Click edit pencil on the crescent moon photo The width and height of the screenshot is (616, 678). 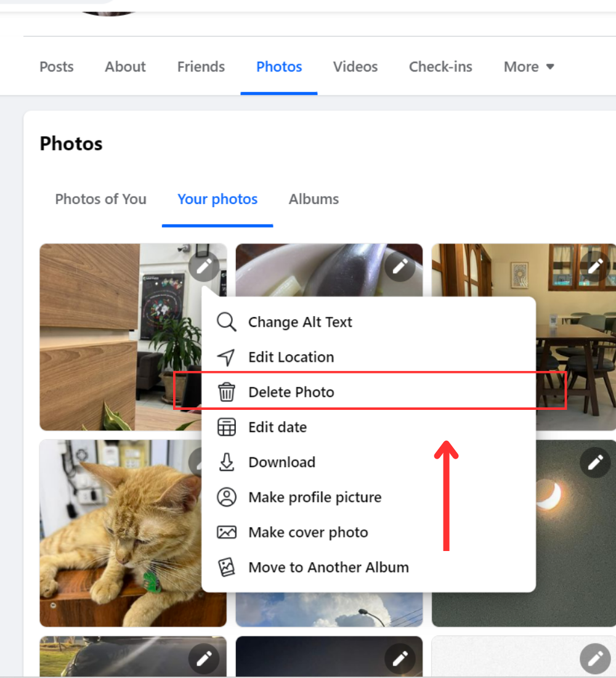[x=595, y=462]
